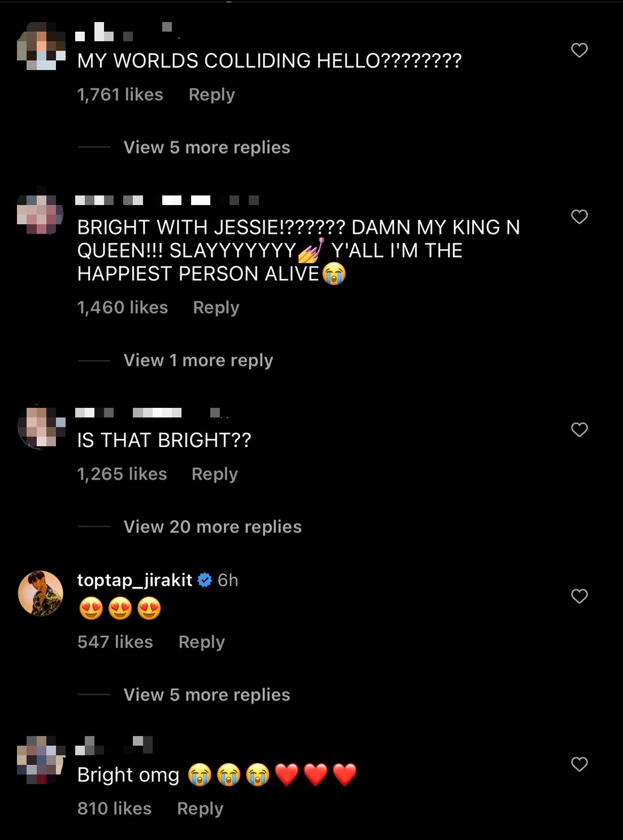View the 1,761 likes list

120,95
